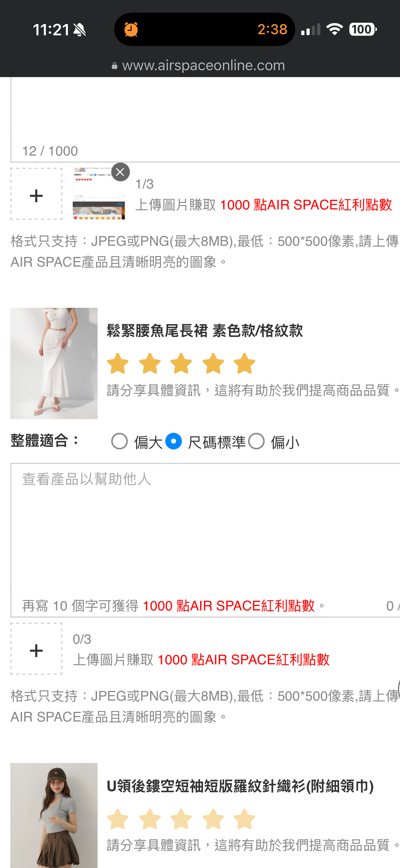Open the fishtail skirt product image

click(54, 363)
